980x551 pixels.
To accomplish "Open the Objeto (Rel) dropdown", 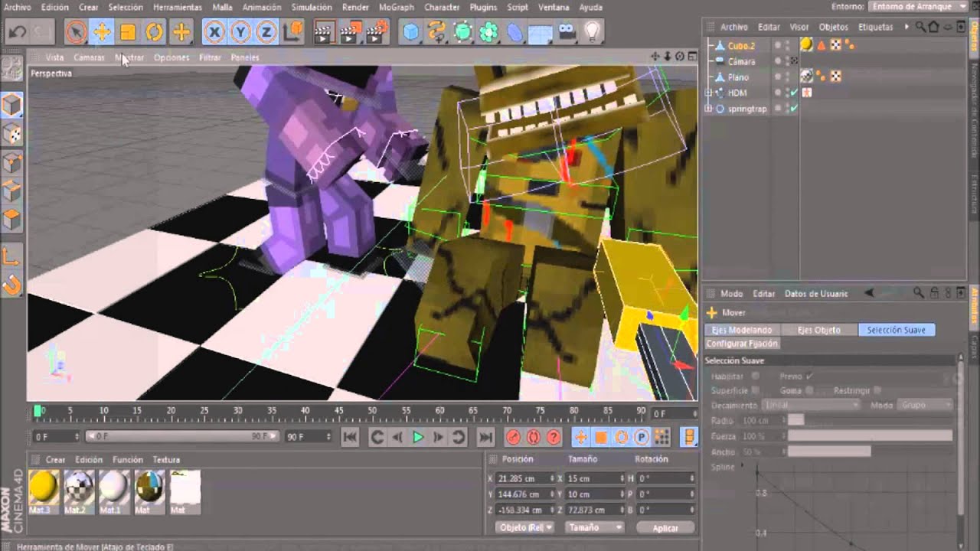I will pyautogui.click(x=525, y=527).
